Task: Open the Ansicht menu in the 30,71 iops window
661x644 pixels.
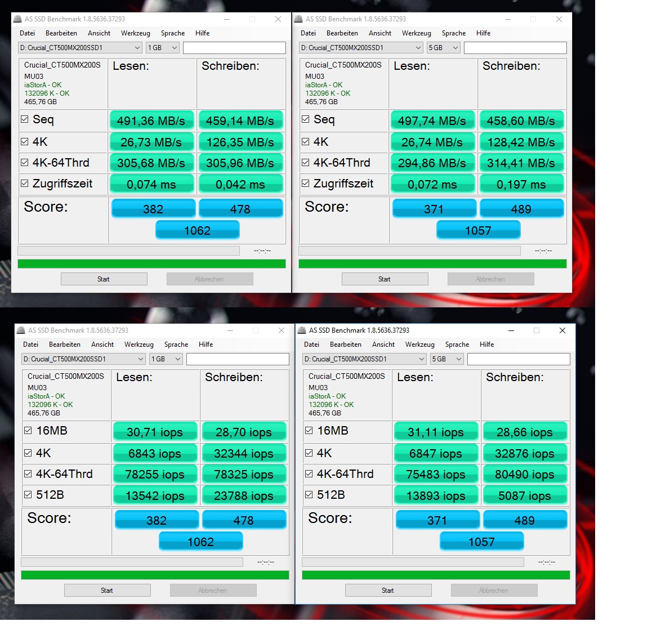Action: tap(102, 345)
